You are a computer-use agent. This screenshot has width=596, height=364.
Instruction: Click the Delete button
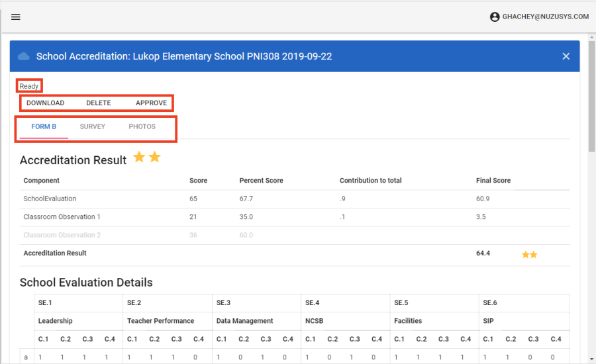98,103
